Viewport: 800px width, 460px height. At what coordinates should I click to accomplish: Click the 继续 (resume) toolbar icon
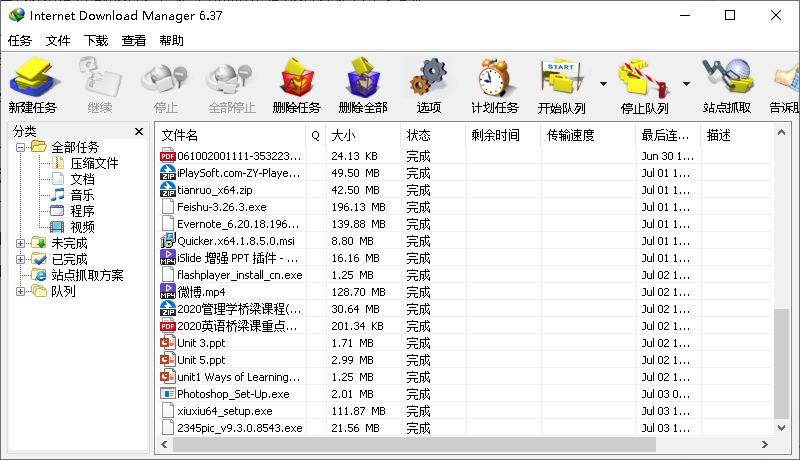[x=99, y=78]
